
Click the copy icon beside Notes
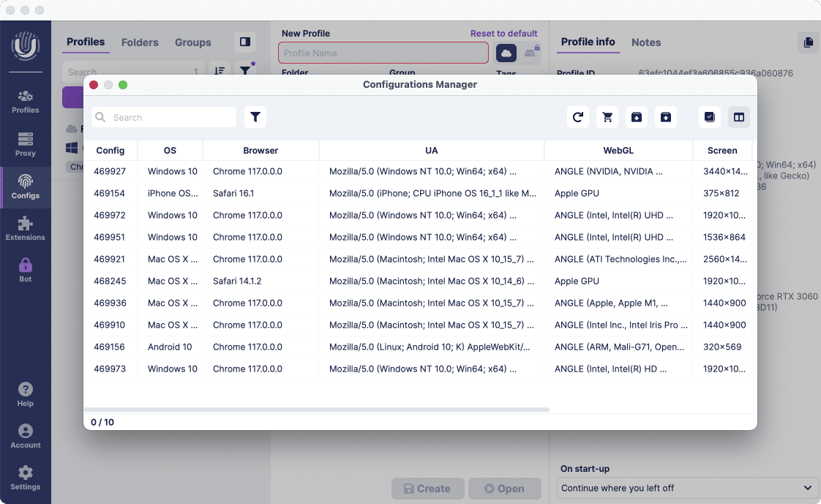[x=809, y=42]
